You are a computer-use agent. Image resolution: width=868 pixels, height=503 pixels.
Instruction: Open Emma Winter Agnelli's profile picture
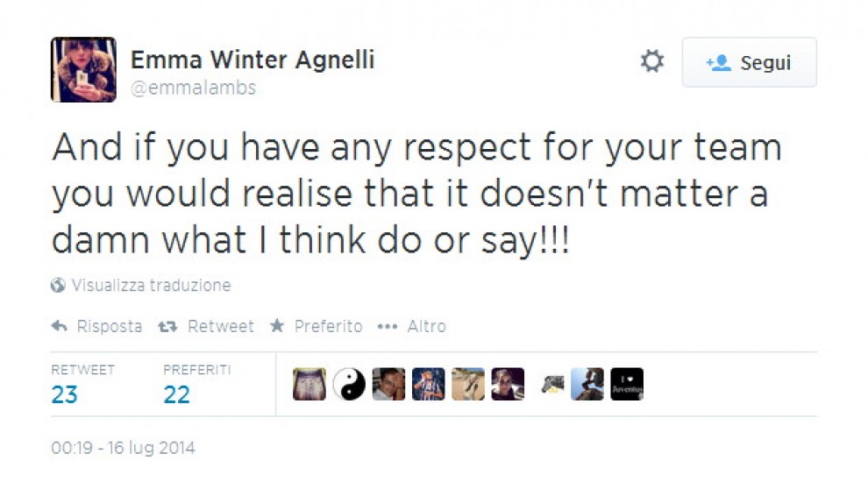point(83,70)
